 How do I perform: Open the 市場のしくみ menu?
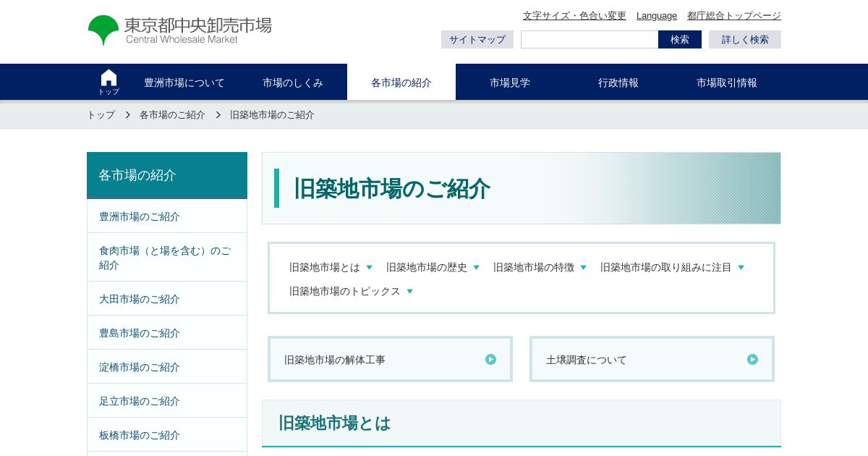(293, 83)
